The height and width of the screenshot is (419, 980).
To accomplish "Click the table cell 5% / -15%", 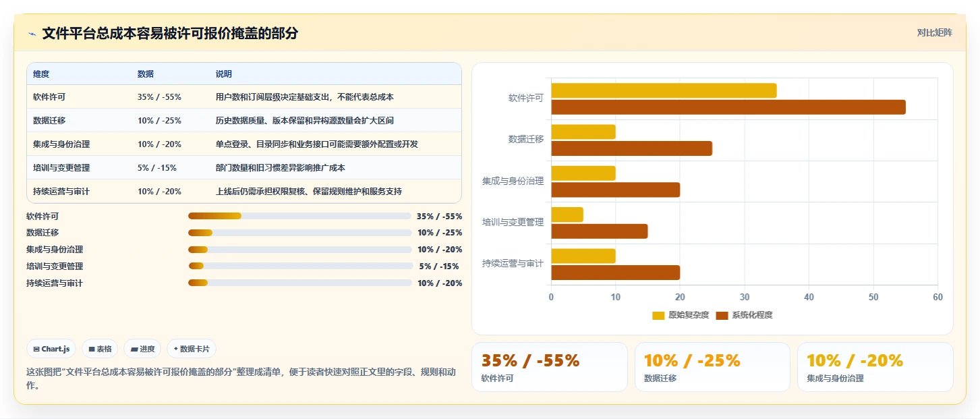I will (157, 168).
